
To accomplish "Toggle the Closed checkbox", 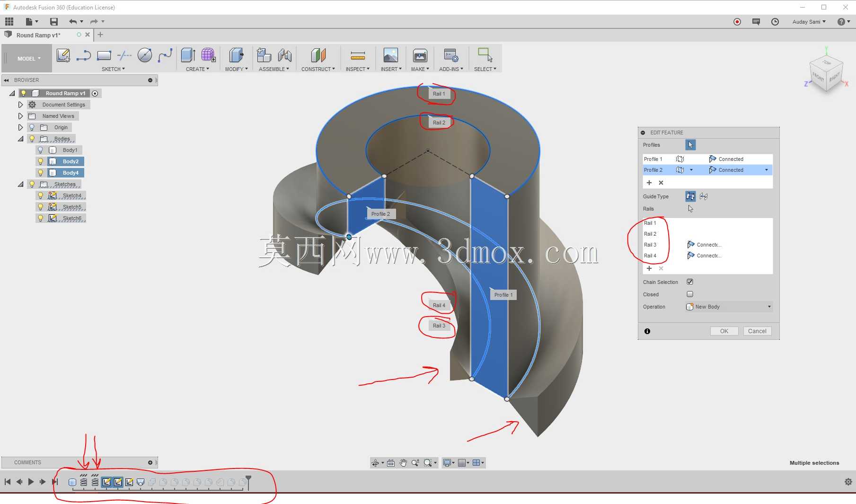I will click(x=690, y=294).
